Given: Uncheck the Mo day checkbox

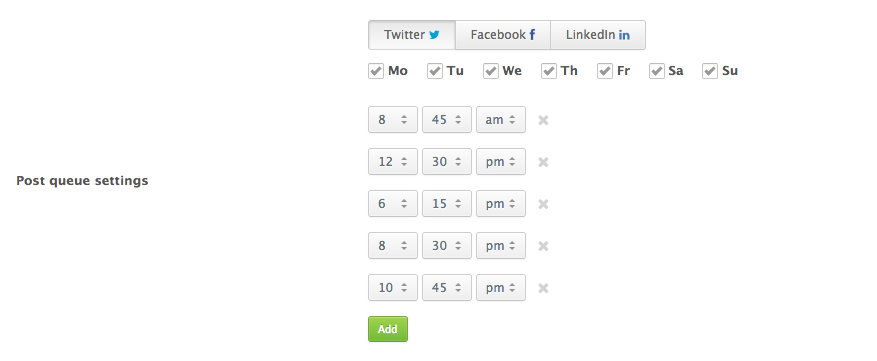Looking at the screenshot, I should [x=376, y=71].
